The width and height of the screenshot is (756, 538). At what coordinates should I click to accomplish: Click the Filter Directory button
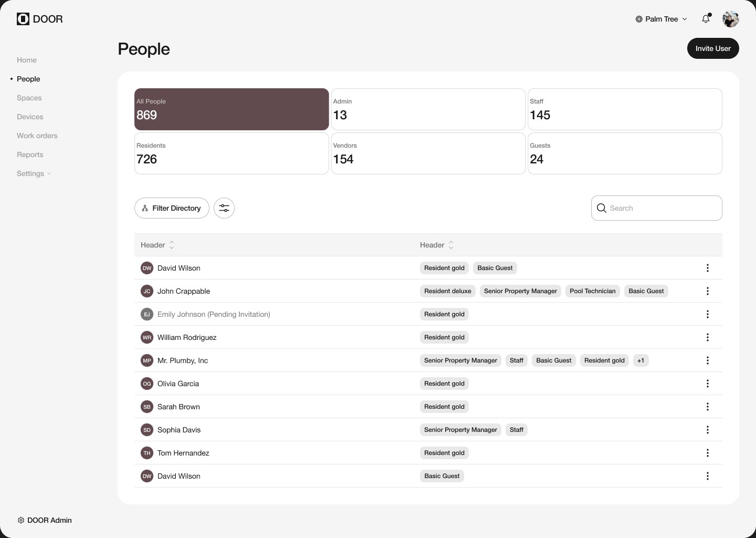coord(172,208)
